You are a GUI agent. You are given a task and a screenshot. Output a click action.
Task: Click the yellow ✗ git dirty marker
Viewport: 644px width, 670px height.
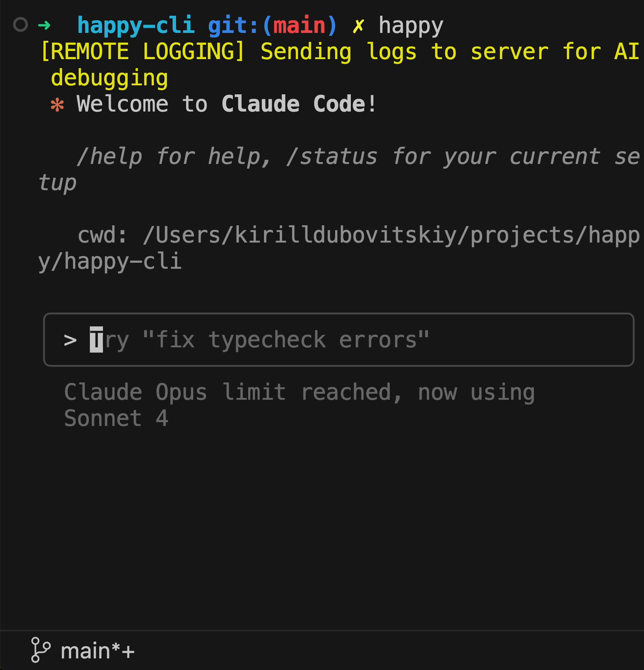(358, 25)
